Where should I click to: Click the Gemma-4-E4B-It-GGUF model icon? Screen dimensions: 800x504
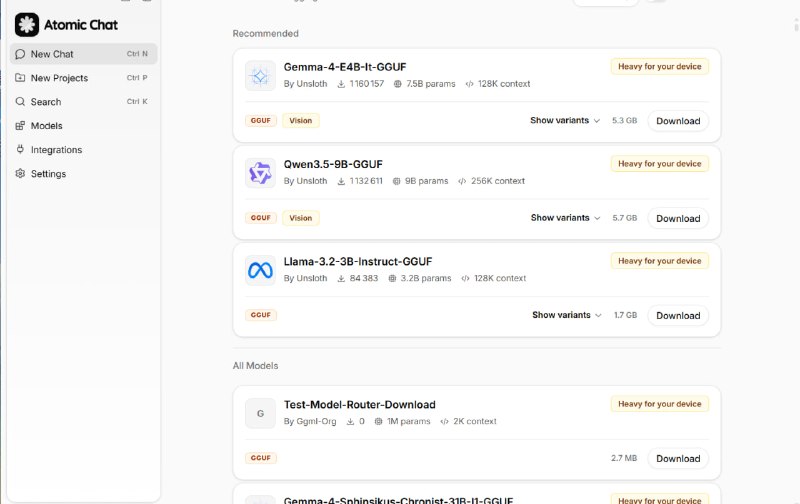[x=260, y=76]
